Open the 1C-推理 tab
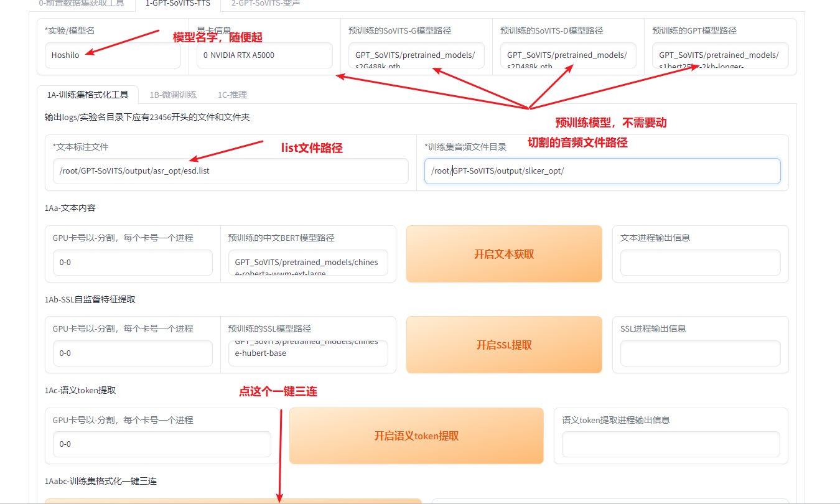Screen dimensions: 840x504 pyautogui.click(x=232, y=95)
